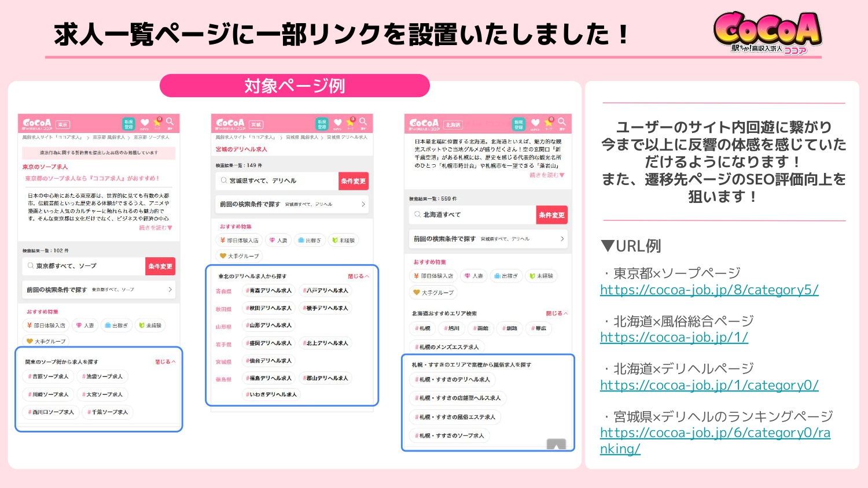Select 宮城県 風俗求人 in the breadcrumb
The image size is (868, 488).
302,137
